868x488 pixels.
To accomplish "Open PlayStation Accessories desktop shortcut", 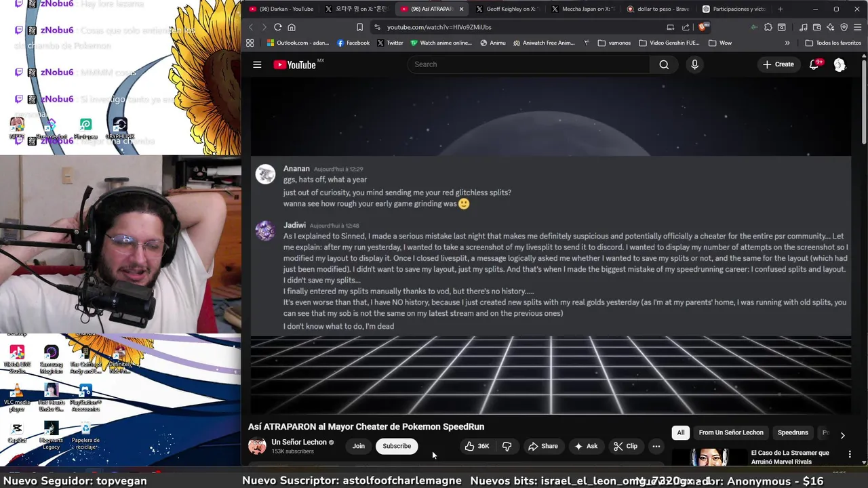I will pos(85,399).
